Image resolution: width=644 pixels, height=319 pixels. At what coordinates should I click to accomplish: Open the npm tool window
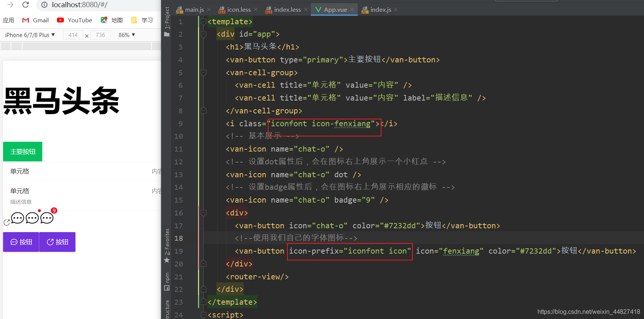click(x=167, y=282)
